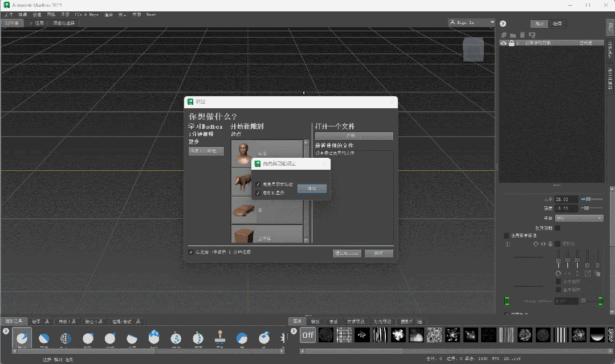Uncheck the highlight new features checkbox
The width and height of the screenshot is (615, 364).
coord(258,184)
